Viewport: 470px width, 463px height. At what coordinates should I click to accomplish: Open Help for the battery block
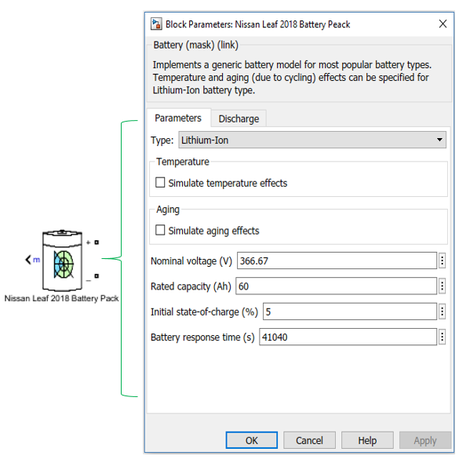(367, 440)
